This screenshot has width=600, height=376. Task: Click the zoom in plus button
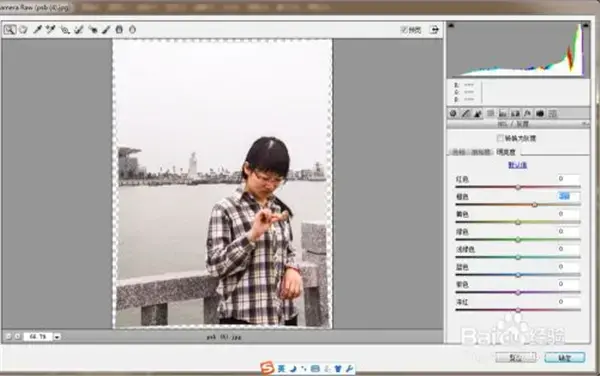click(x=18, y=337)
